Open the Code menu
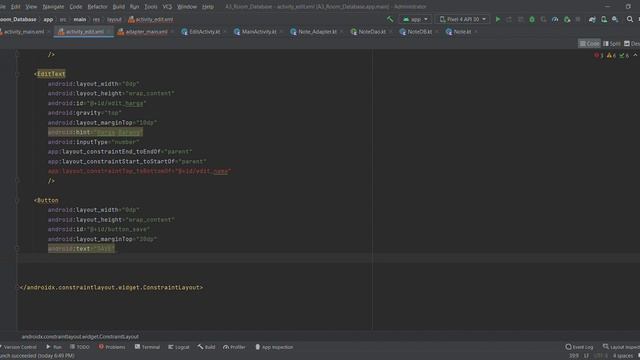Viewport: 640px width, 360px height. tap(76, 7)
